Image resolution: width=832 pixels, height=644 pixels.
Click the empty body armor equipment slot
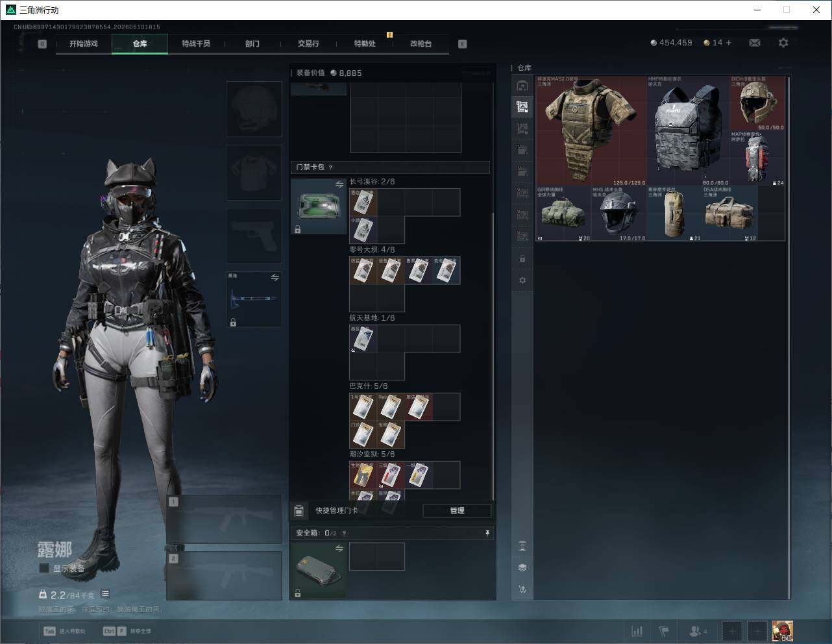(x=254, y=173)
